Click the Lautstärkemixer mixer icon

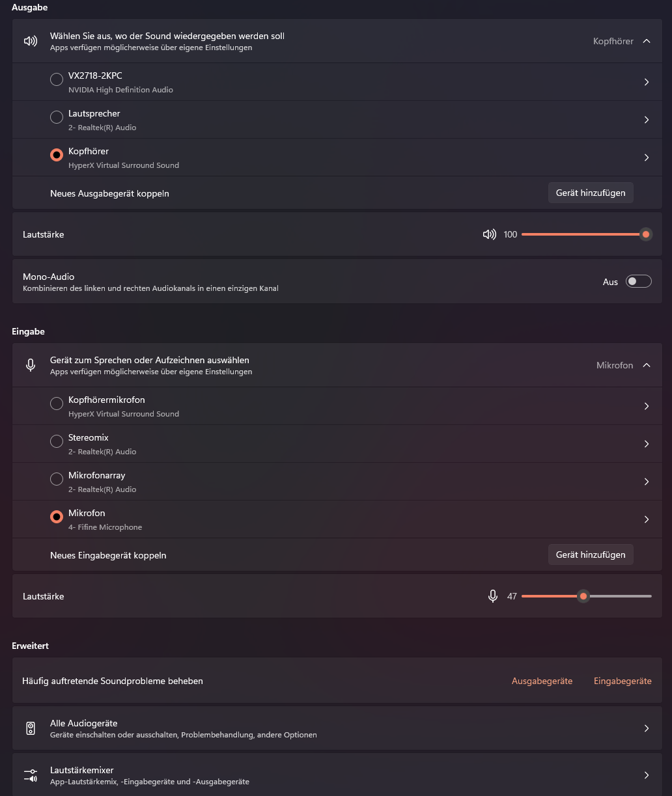pyautogui.click(x=31, y=775)
